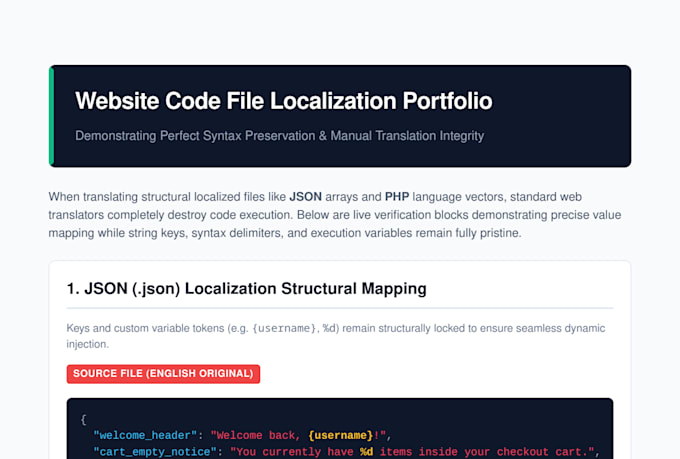Click the yellow %d token in code block
Image resolution: width=680 pixels, height=459 pixels.
[366, 452]
